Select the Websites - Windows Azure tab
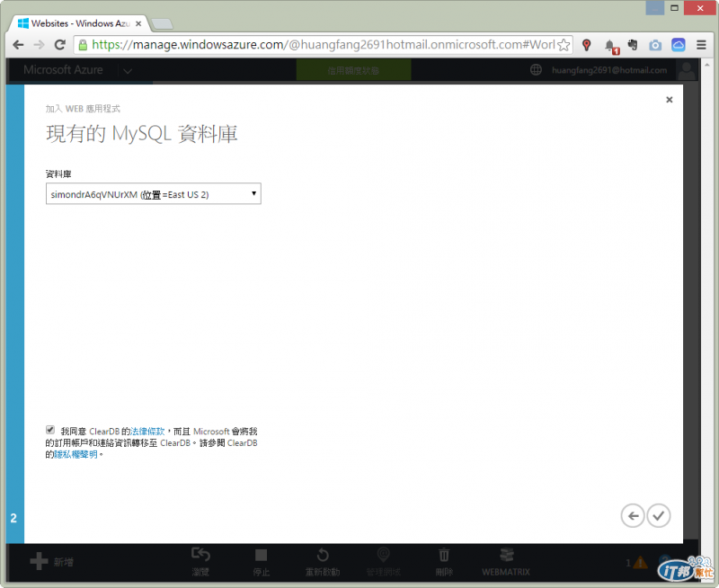This screenshot has width=719, height=588. [78, 23]
